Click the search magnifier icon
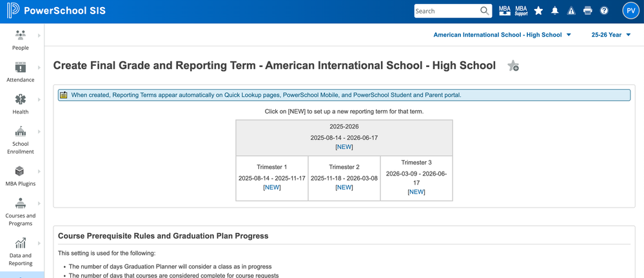 pos(485,11)
